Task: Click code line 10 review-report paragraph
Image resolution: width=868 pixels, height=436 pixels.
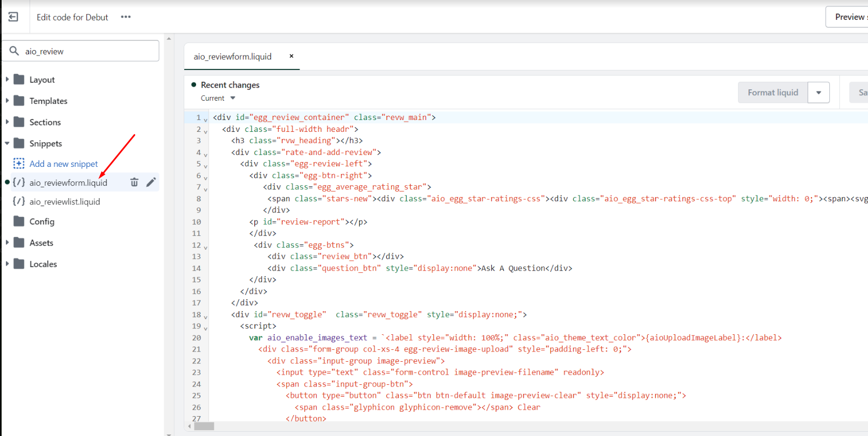Action: (308, 222)
